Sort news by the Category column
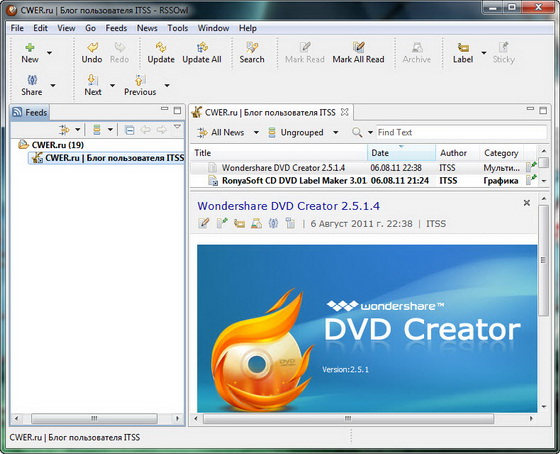 501,153
